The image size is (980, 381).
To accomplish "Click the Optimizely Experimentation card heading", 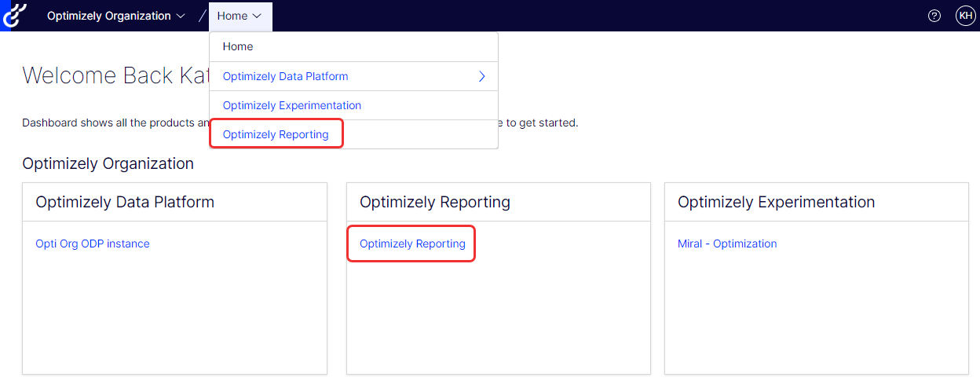I will [x=777, y=202].
